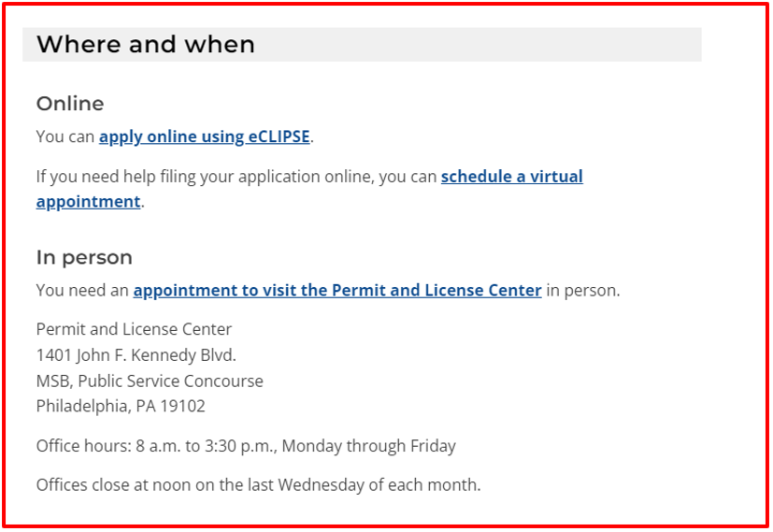The height and width of the screenshot is (532, 773).
Task: Open the apply online using eCLIPSE link
Action: click(x=204, y=137)
